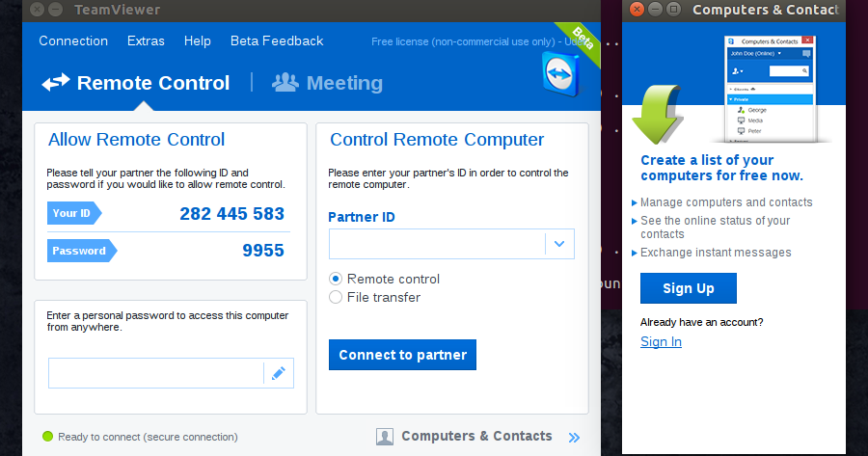Open the Computers & Contacts panel link
868x456 pixels.
476,436
